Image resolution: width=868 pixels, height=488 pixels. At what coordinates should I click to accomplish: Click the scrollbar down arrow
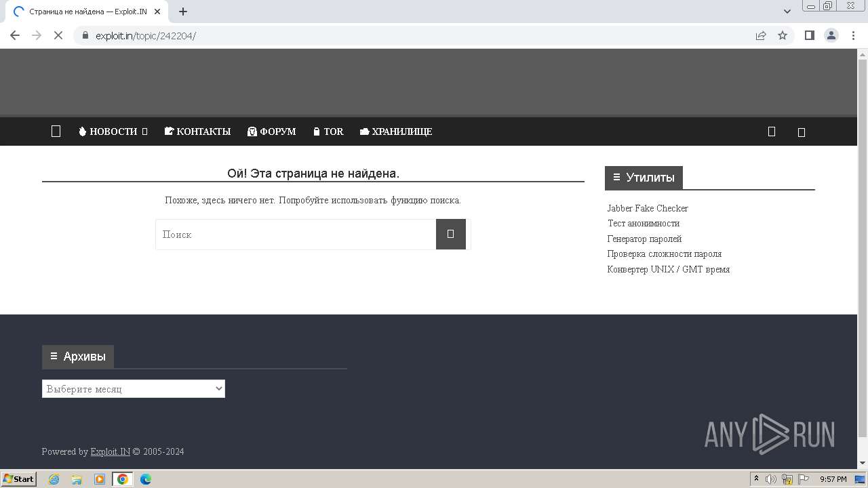(x=863, y=464)
